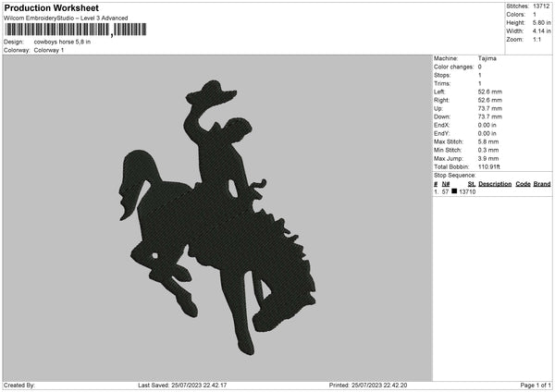Click the Colors value 1

click(x=535, y=15)
